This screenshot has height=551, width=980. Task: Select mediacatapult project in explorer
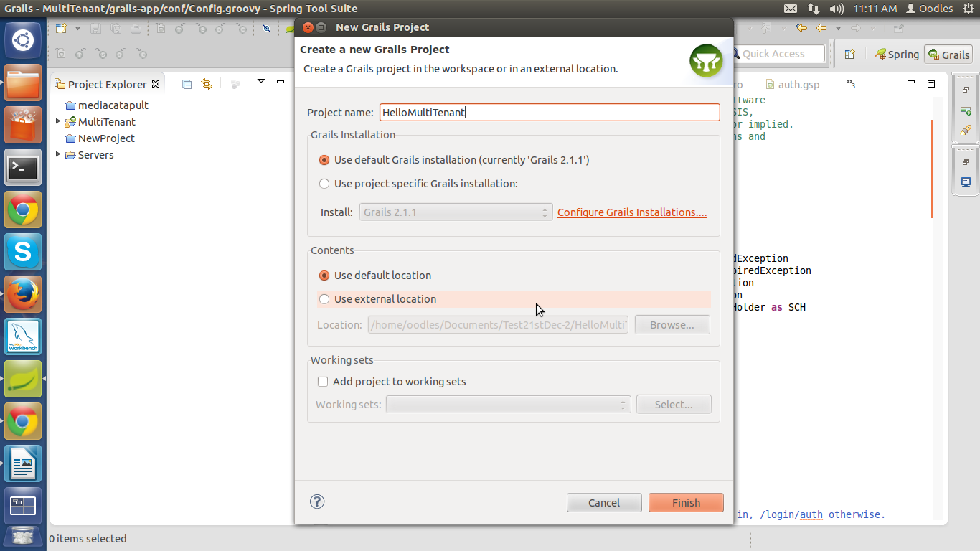113,105
